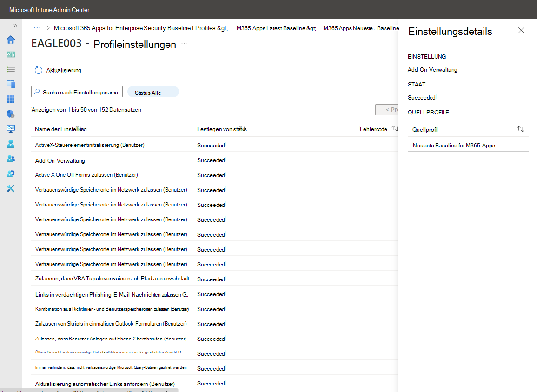Viewport: 537px width, 392px height.
Task: Close the Einstellungsdetails panel
Action: pos(521,31)
